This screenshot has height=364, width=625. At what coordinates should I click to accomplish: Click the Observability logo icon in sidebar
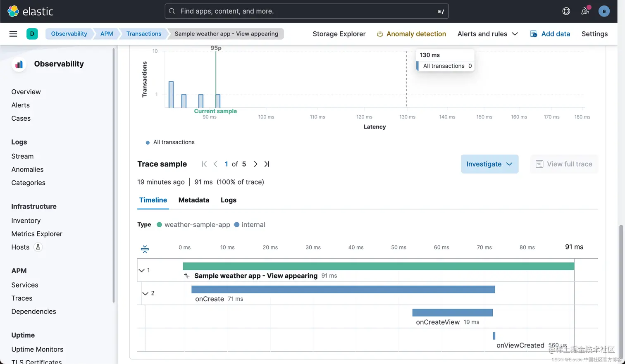coord(19,64)
